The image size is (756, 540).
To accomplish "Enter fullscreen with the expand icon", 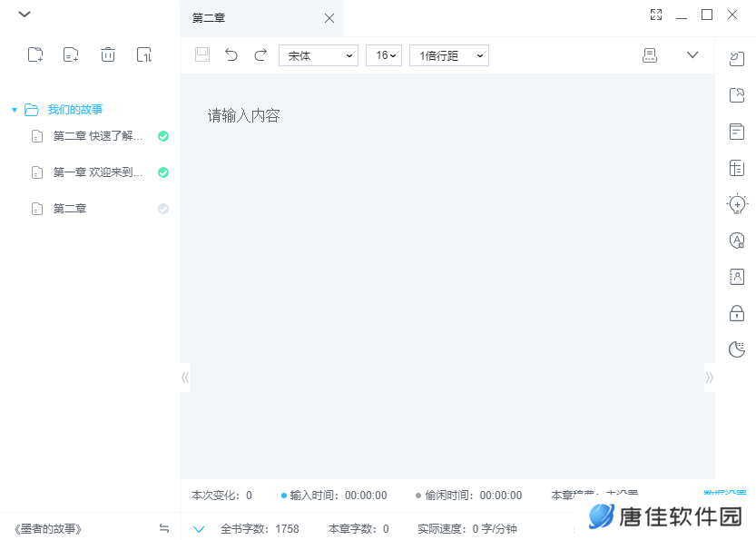I will tap(656, 15).
